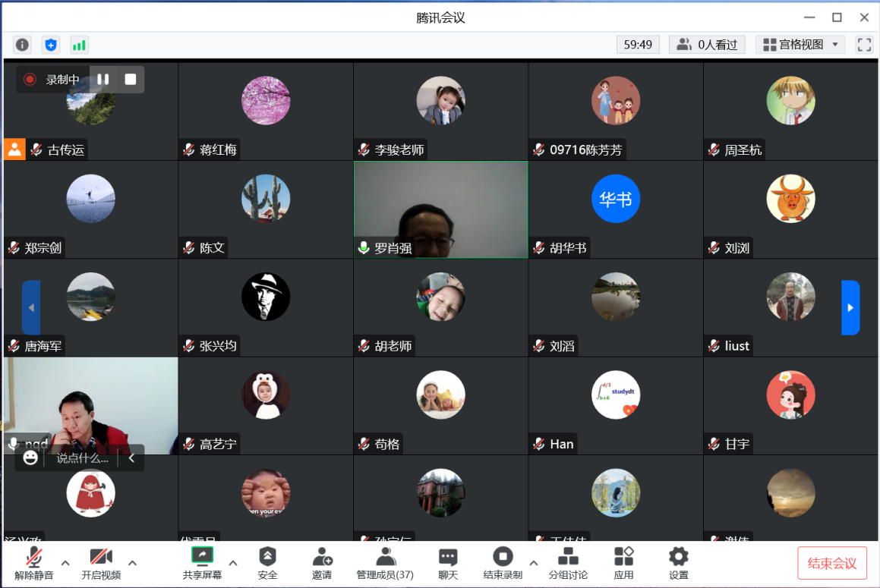Viewport: 880px width, 588px height.
Task: Expand audio options arrow beside 解除静音
Action: click(x=65, y=563)
